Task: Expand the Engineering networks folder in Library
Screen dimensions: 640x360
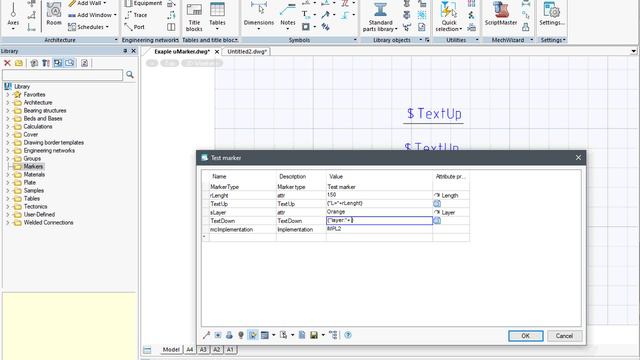Action: point(7,151)
